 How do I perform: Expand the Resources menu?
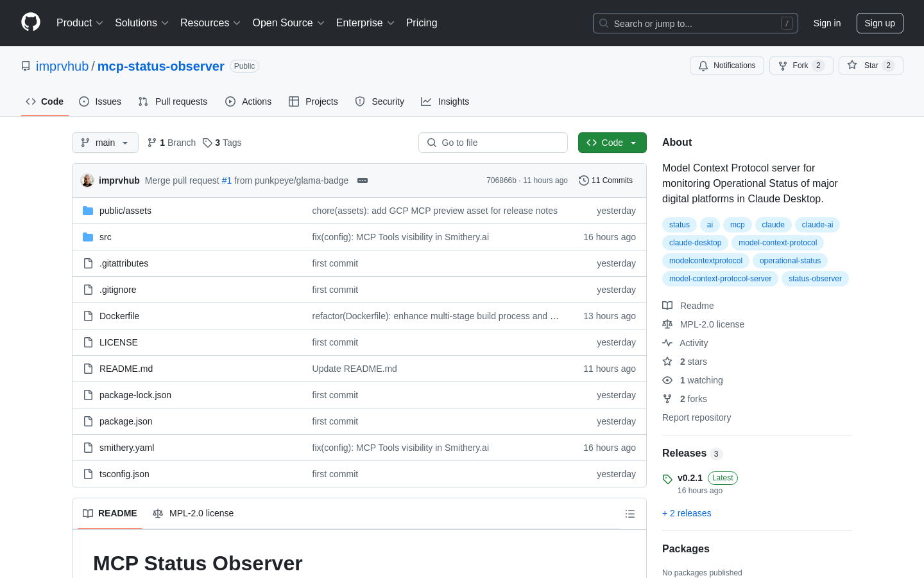(x=210, y=22)
